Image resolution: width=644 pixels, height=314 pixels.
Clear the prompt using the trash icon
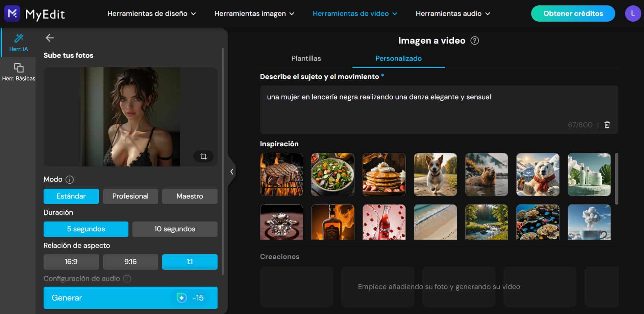(607, 125)
